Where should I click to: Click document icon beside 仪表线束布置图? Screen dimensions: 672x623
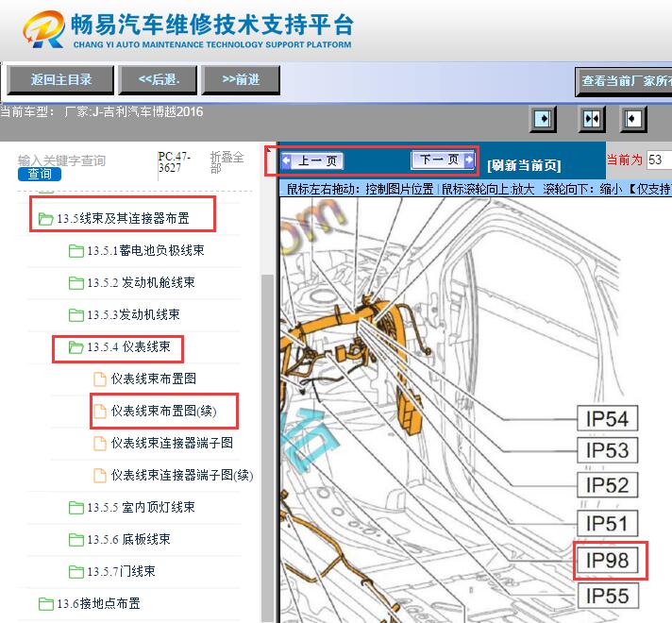tap(100, 379)
